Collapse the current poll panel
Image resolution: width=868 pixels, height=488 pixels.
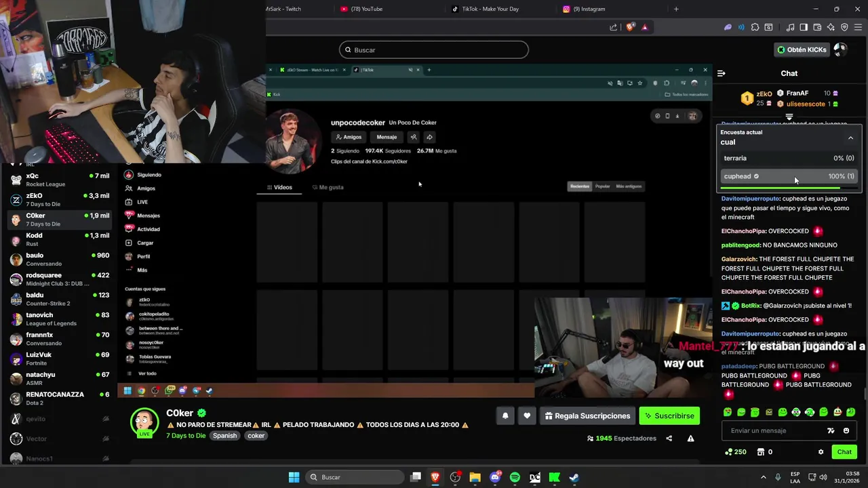(x=850, y=138)
